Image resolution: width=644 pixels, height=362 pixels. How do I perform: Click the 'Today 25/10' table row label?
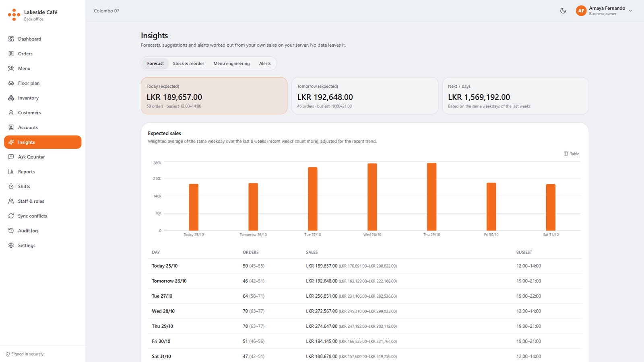click(165, 266)
